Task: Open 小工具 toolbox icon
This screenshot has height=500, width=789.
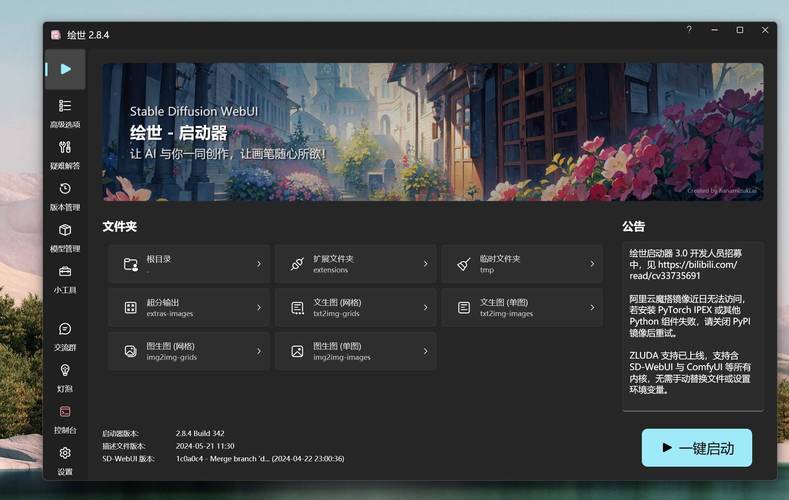Action: click(65, 272)
